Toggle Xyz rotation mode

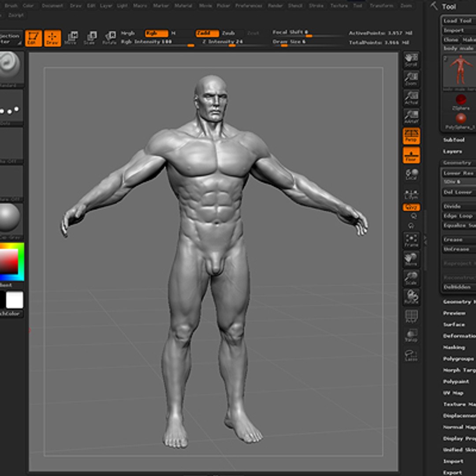coord(411,207)
